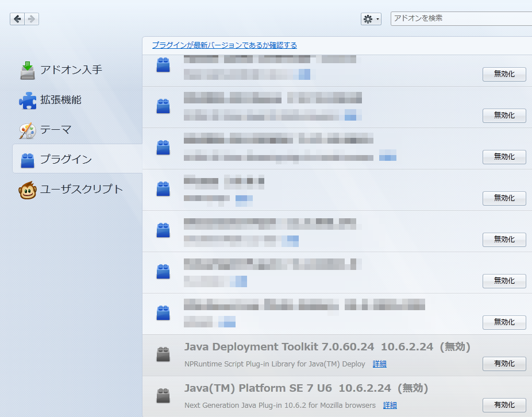Click the ユーザスクリプト monkey icon
This screenshot has height=417, width=532.
click(28, 190)
